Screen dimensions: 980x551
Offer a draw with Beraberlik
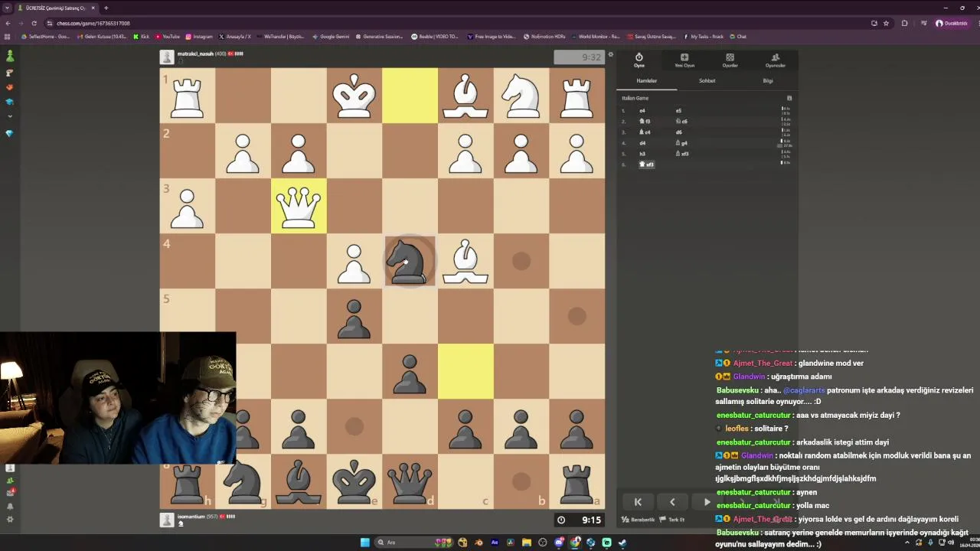pos(639,520)
